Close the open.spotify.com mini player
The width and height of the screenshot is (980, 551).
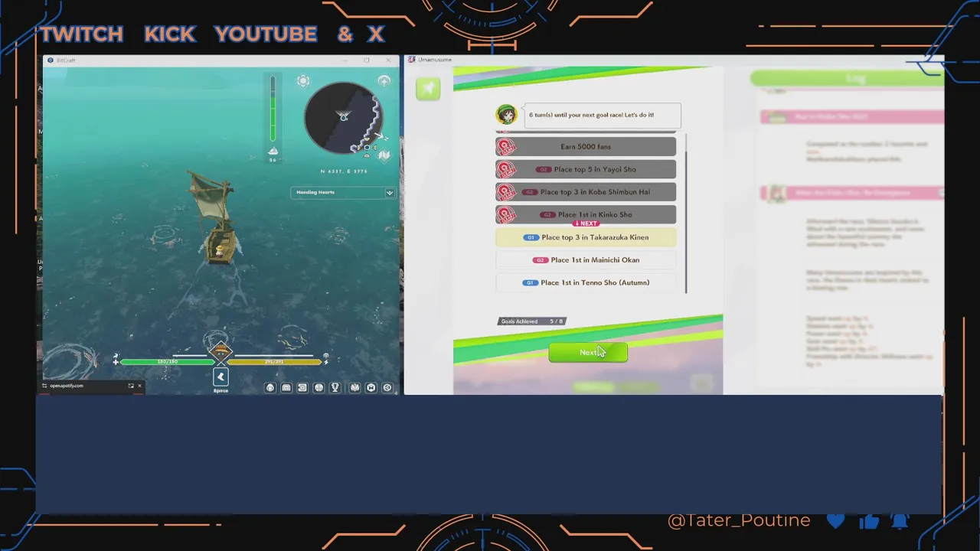pos(139,386)
